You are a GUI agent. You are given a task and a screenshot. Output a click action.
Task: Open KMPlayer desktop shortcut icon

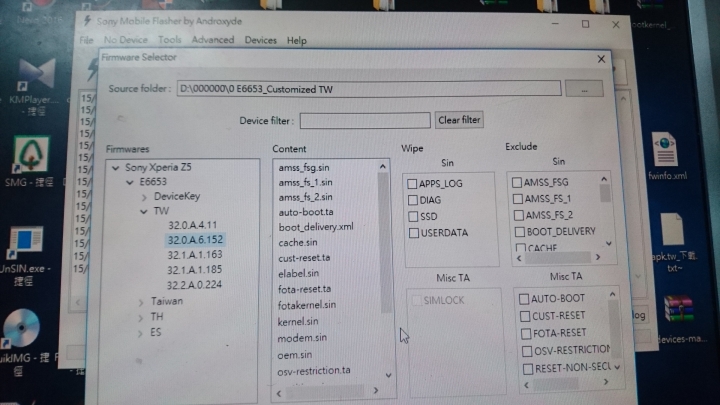tap(37, 76)
